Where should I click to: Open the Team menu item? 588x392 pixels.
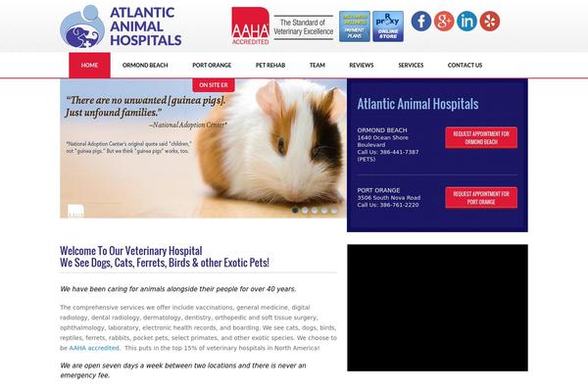[x=318, y=66]
